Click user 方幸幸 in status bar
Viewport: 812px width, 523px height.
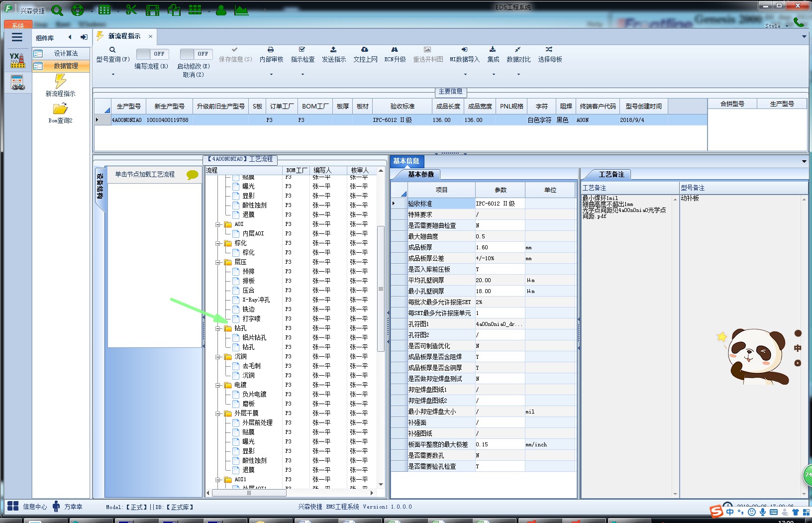(67, 507)
